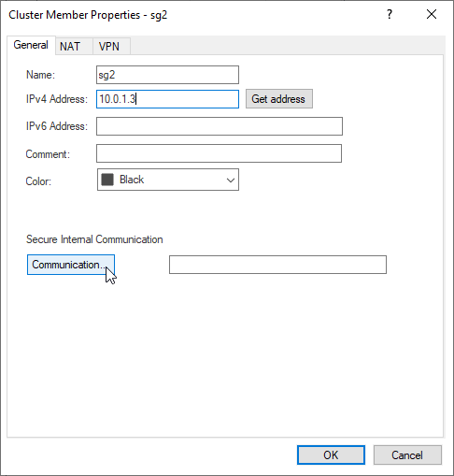This screenshot has width=454, height=476.
Task: Confirm changes with OK
Action: pos(331,455)
